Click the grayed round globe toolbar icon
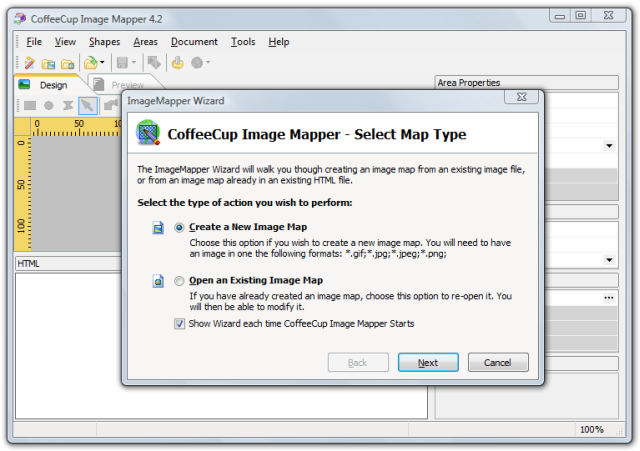The image size is (640, 451). pyautogui.click(x=197, y=63)
